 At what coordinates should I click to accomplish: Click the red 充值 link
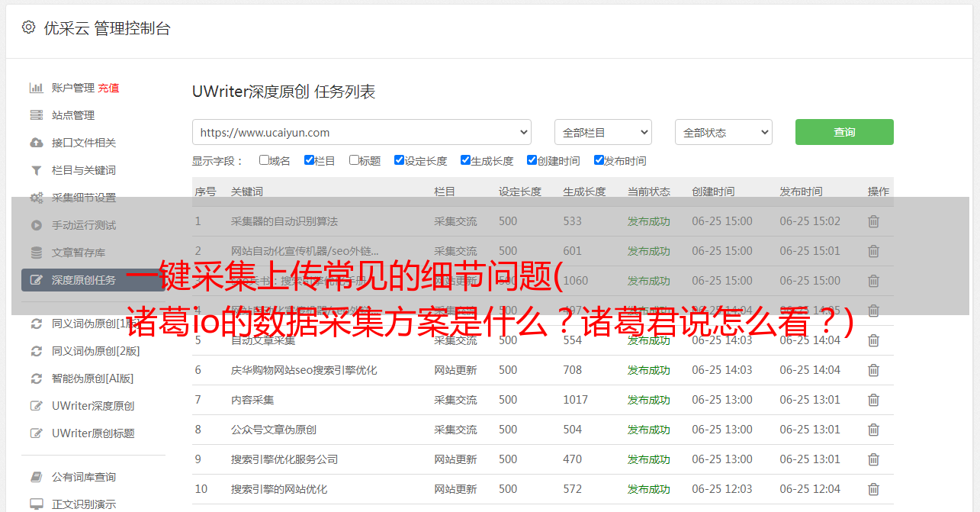pyautogui.click(x=108, y=88)
